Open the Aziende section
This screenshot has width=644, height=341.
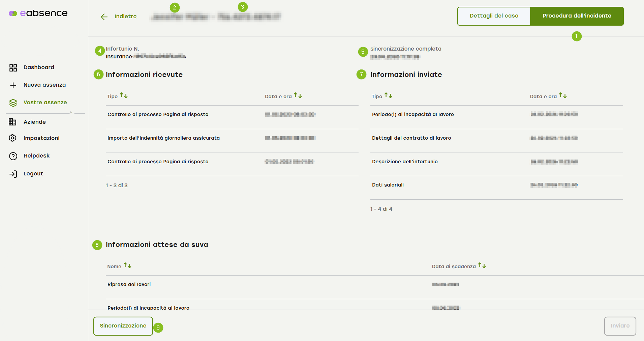tap(35, 122)
